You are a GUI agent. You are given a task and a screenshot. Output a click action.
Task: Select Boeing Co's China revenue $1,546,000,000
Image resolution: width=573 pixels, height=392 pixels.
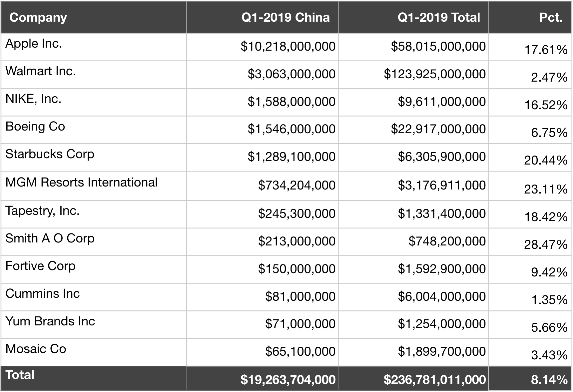(x=291, y=129)
